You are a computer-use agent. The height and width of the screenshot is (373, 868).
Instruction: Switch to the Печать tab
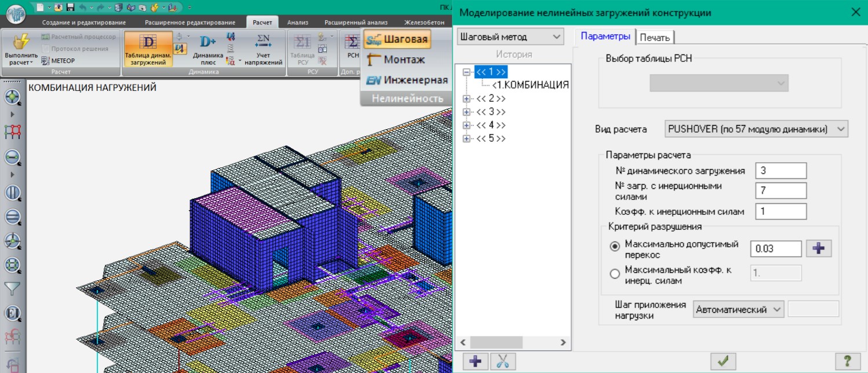coord(655,38)
